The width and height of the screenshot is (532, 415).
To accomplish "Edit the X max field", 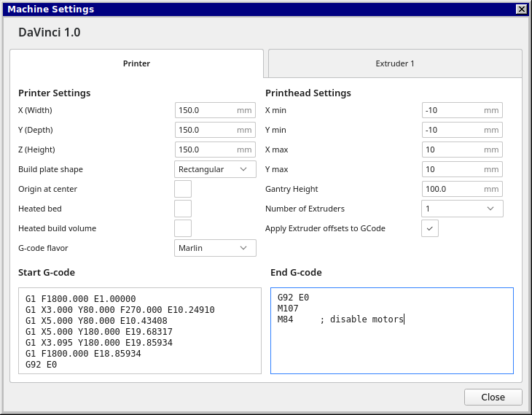I will pos(453,150).
